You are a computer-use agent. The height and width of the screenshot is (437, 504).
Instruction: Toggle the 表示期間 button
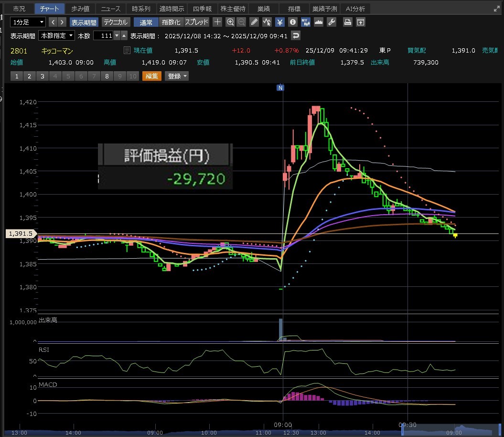click(x=84, y=22)
